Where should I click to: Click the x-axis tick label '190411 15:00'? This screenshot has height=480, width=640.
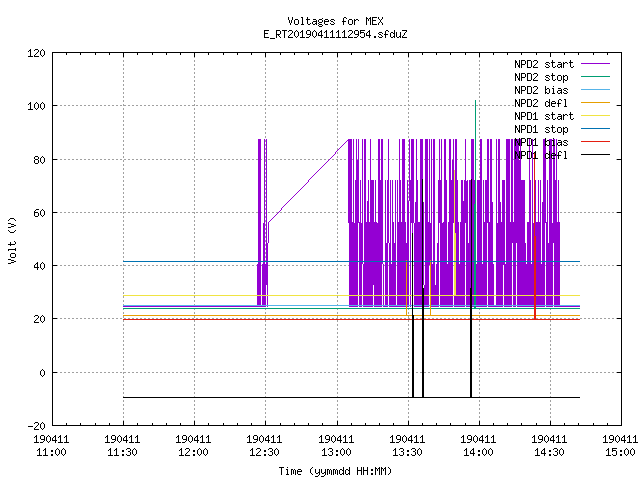pyautogui.click(x=620, y=446)
